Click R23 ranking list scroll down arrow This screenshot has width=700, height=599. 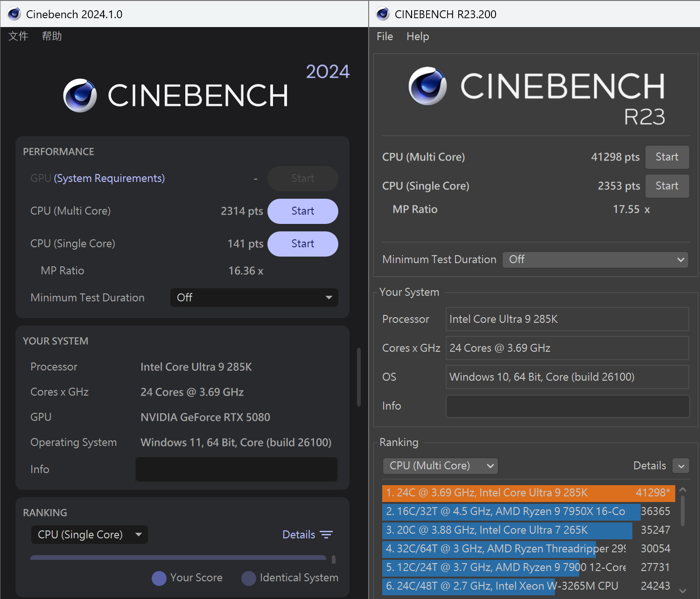[683, 591]
